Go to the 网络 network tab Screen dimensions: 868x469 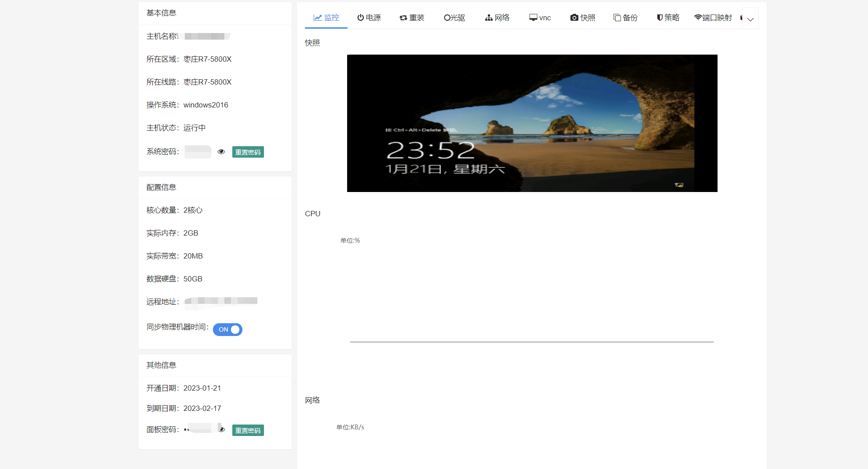point(497,18)
